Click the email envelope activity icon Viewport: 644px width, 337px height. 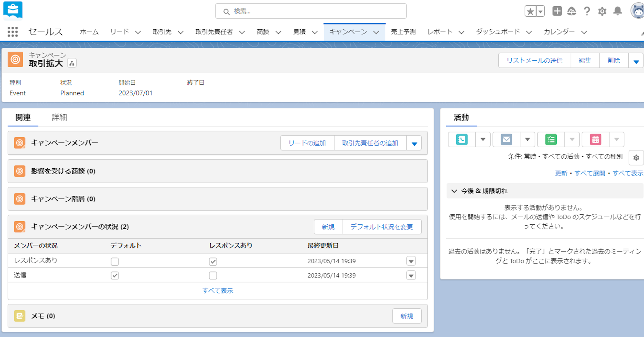[506, 139]
